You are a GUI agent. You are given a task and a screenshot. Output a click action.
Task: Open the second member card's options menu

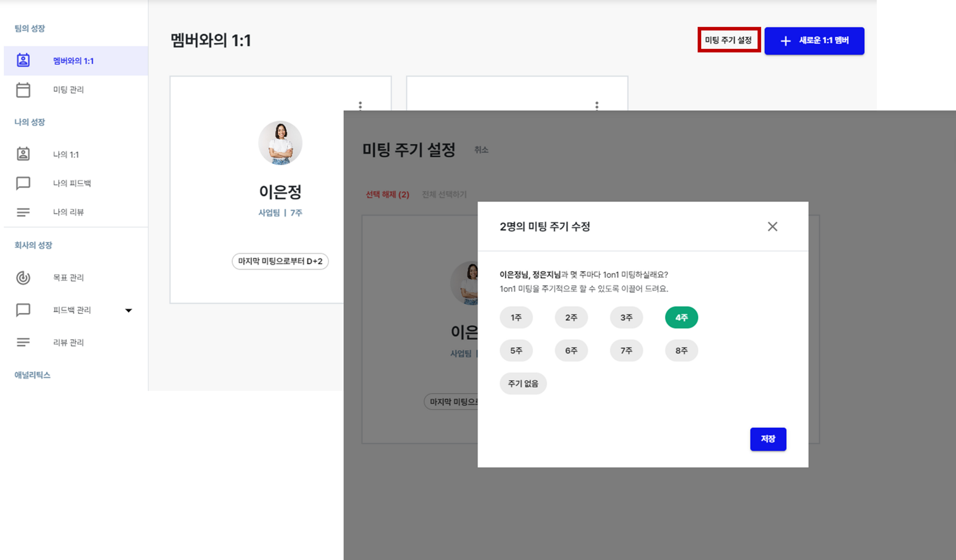click(596, 104)
